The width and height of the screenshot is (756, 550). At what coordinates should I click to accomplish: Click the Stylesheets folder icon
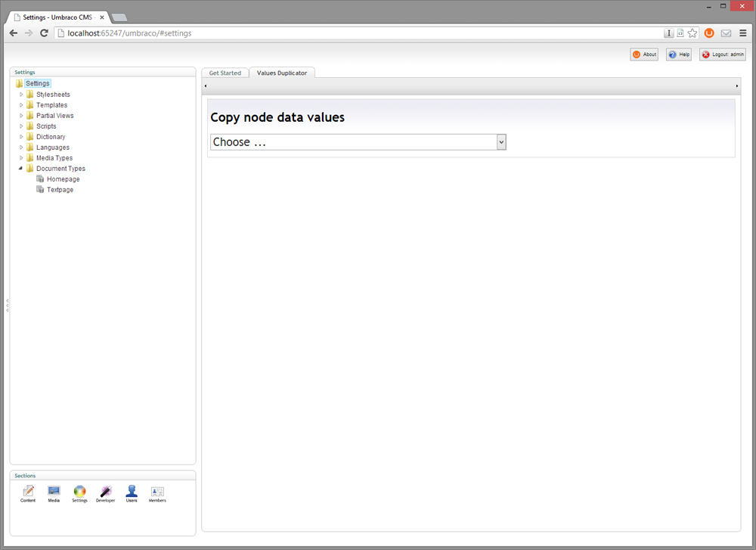click(30, 95)
